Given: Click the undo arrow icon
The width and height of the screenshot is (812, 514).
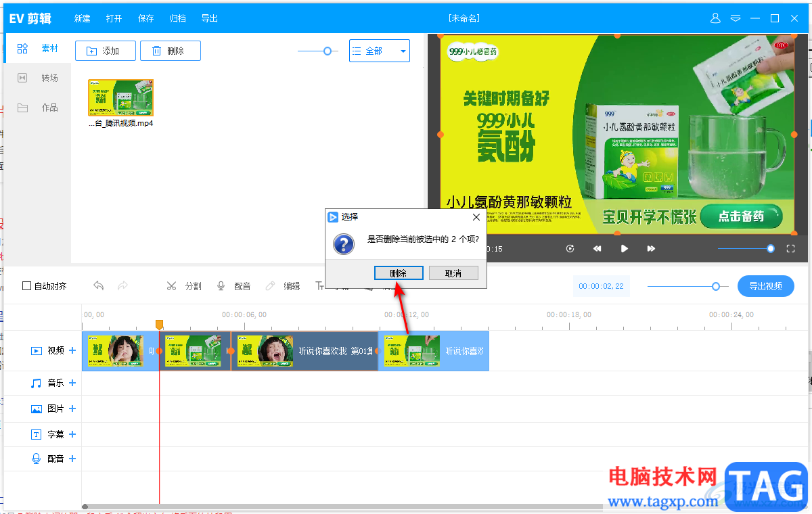Looking at the screenshot, I should (99, 286).
